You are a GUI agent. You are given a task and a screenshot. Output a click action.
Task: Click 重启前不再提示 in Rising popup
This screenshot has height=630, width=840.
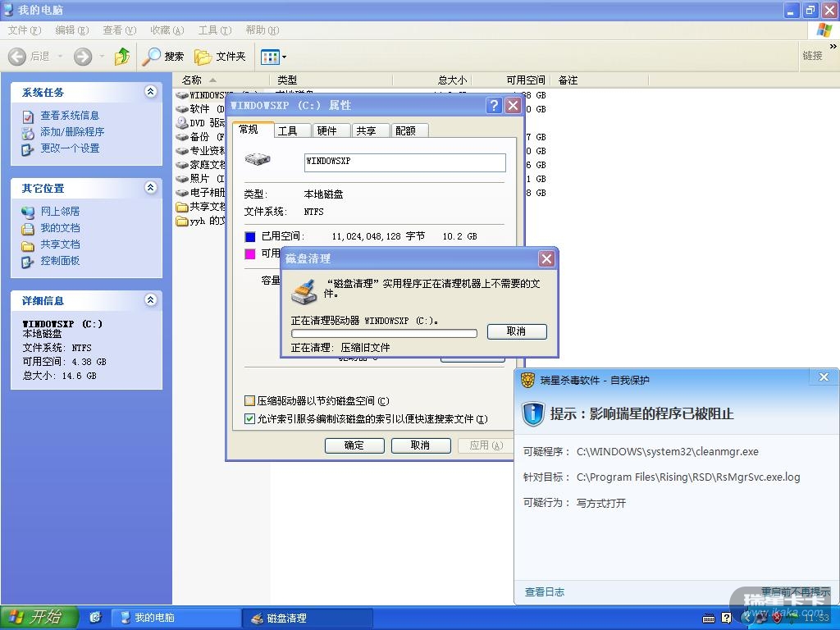coord(795,591)
